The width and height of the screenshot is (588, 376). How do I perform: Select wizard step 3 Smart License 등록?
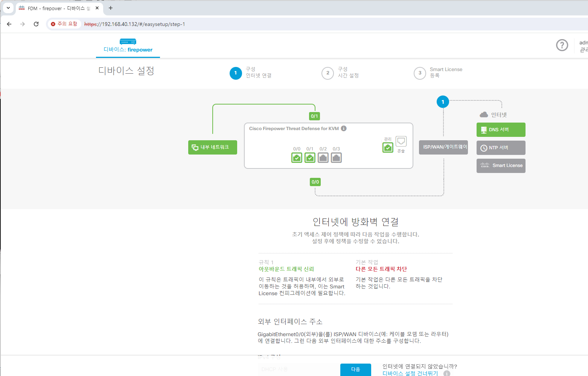tap(438, 73)
